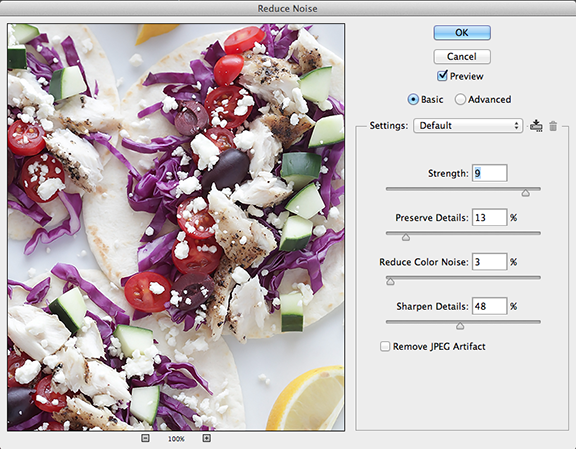Screen dimensions: 576x449
Task: Click the Reduce Color Noise slider handle
Action: coord(390,282)
